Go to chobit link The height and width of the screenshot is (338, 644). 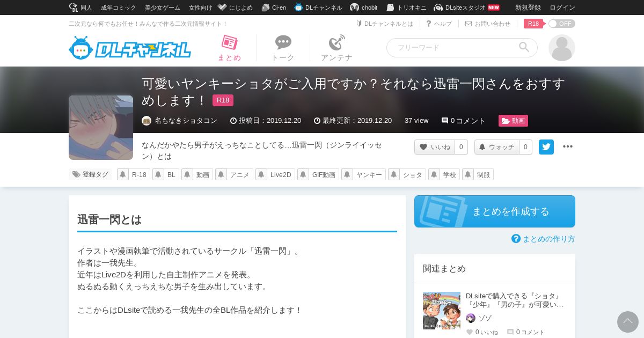pyautogui.click(x=364, y=8)
